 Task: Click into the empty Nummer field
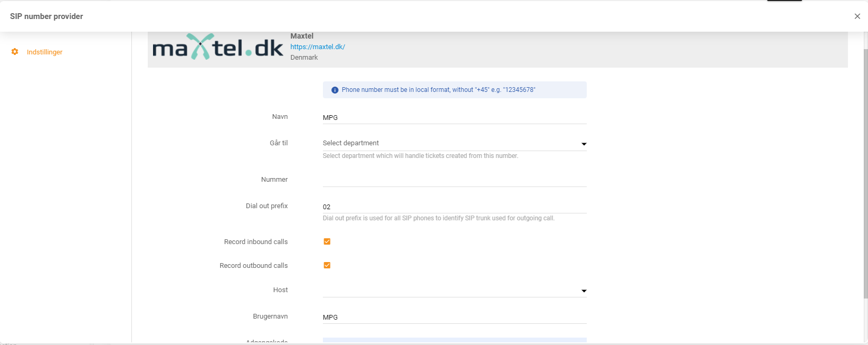[454, 180]
